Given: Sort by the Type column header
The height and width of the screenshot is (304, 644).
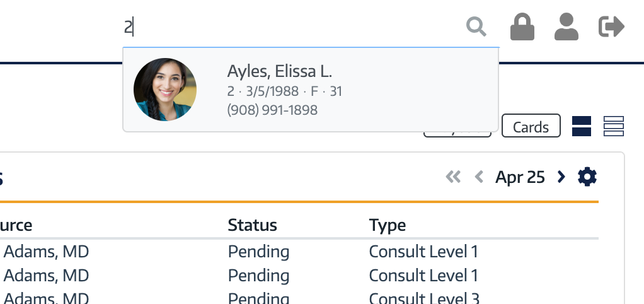Looking at the screenshot, I should click(x=388, y=225).
